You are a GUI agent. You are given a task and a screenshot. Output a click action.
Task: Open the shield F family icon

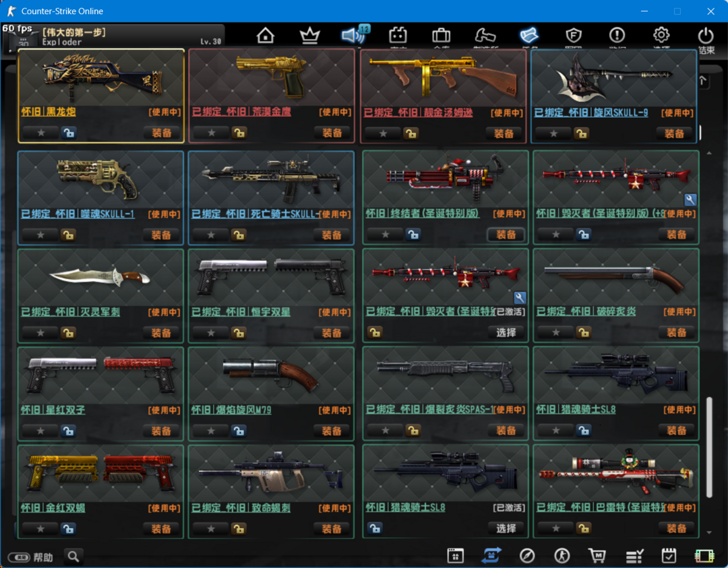tap(574, 35)
